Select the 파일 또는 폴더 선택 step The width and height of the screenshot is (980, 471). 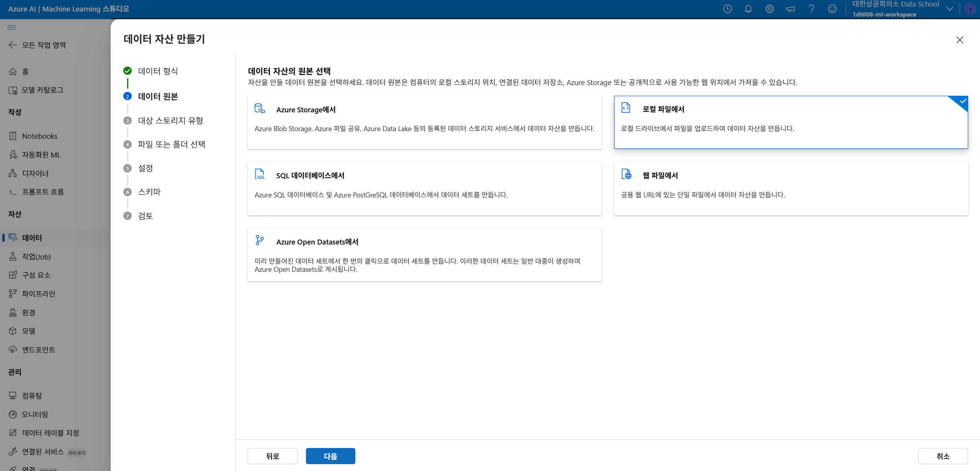(x=164, y=144)
